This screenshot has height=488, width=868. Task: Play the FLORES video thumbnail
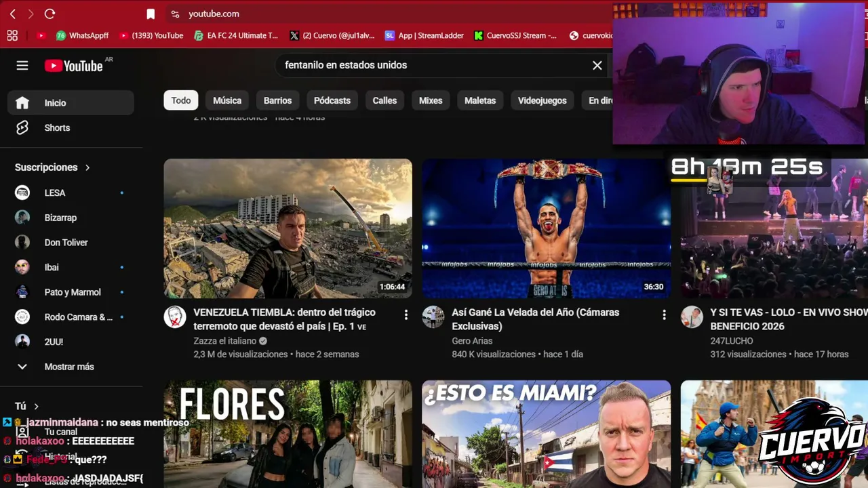click(288, 434)
